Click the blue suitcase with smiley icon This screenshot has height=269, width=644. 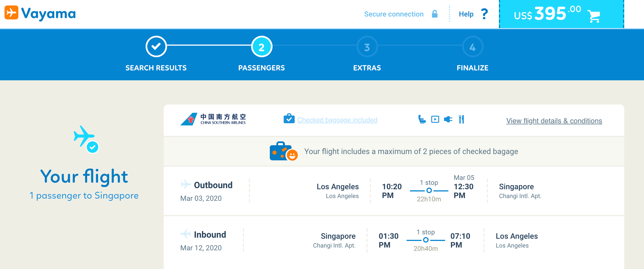(283, 151)
